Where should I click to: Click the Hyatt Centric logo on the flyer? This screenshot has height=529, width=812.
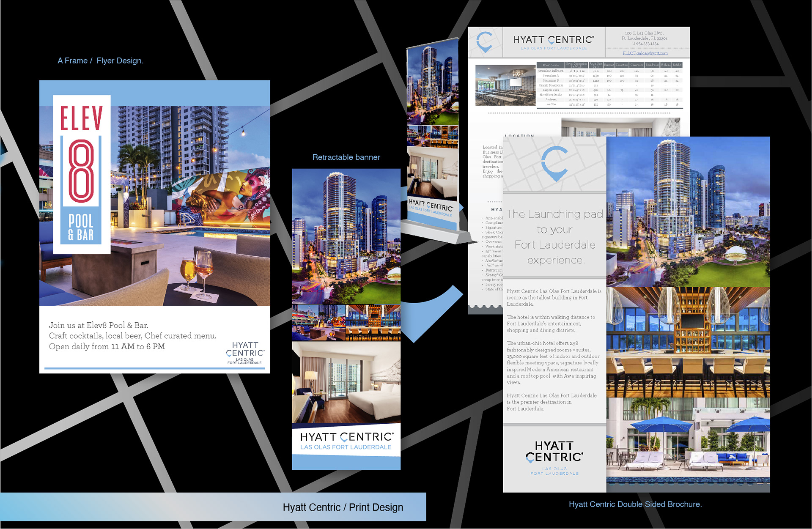coord(245,353)
